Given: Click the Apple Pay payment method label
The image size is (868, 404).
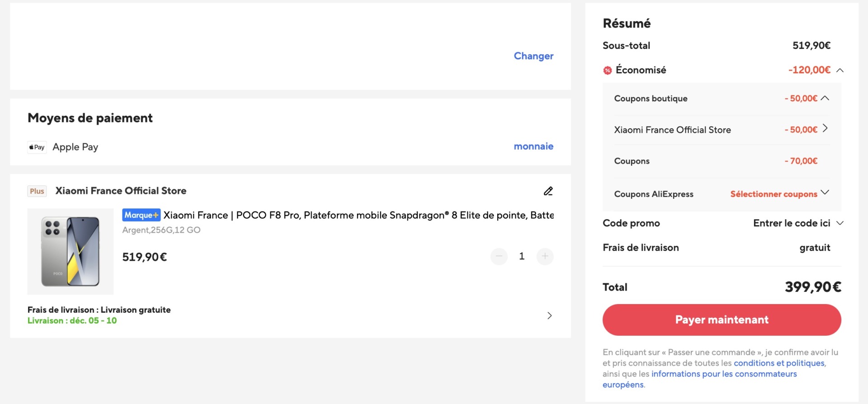Looking at the screenshot, I should [75, 147].
